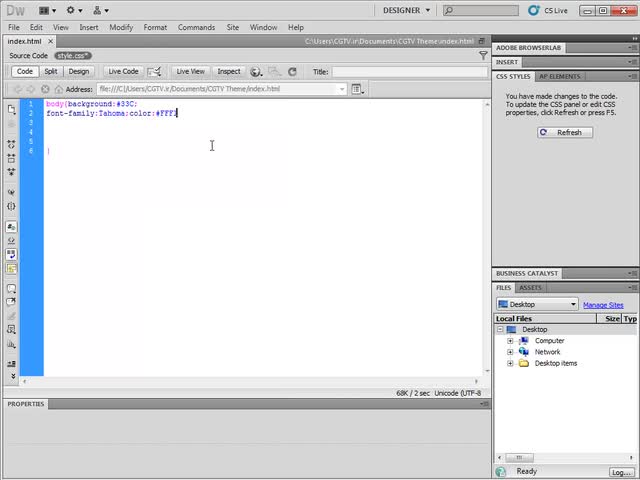Viewport: 640px width, 480px height.
Task: Click the Indent Code icon
Action: coord(11,363)
